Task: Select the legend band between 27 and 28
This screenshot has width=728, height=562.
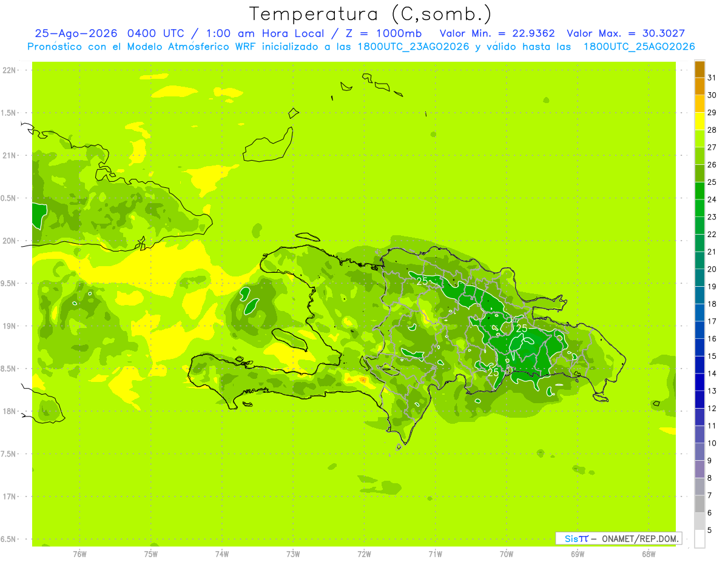Action: pyautogui.click(x=699, y=139)
